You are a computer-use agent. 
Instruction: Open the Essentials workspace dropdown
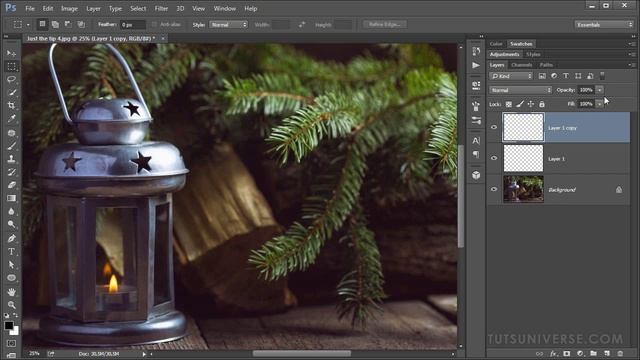[604, 24]
